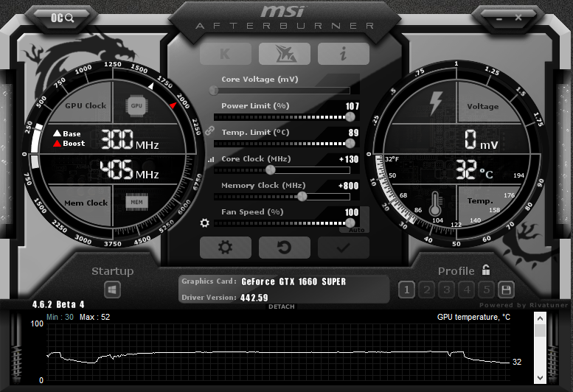This screenshot has width=573, height=392.
Task: Click the DETACH monitor button
Action: pyautogui.click(x=282, y=307)
